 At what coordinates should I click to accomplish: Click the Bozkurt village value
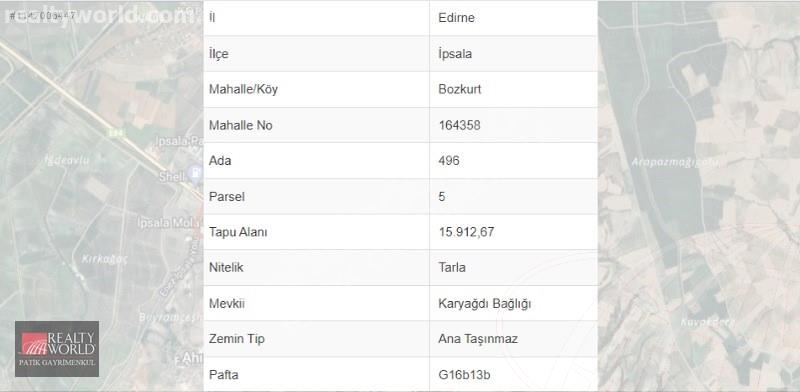click(460, 89)
